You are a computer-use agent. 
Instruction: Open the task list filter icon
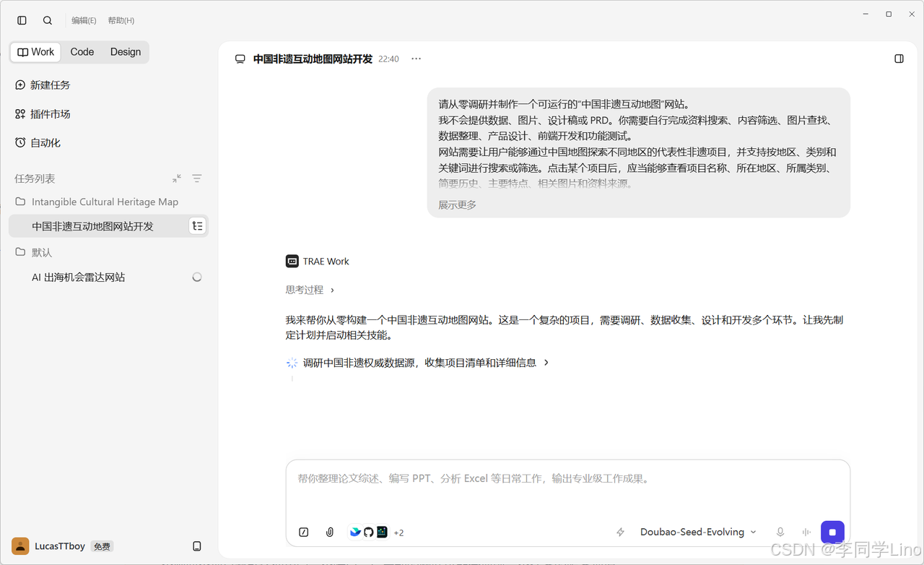197,178
